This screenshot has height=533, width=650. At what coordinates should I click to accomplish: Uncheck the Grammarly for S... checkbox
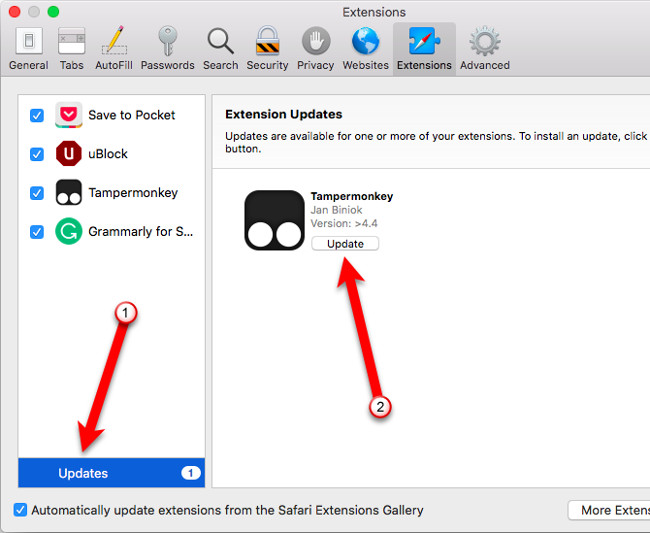point(37,232)
